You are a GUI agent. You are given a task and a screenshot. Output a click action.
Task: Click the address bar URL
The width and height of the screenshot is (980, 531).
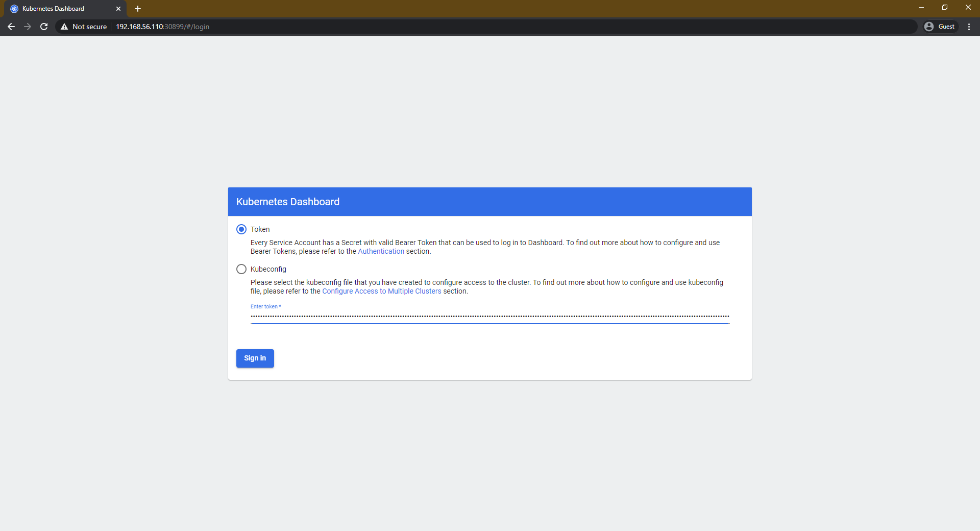(x=162, y=27)
